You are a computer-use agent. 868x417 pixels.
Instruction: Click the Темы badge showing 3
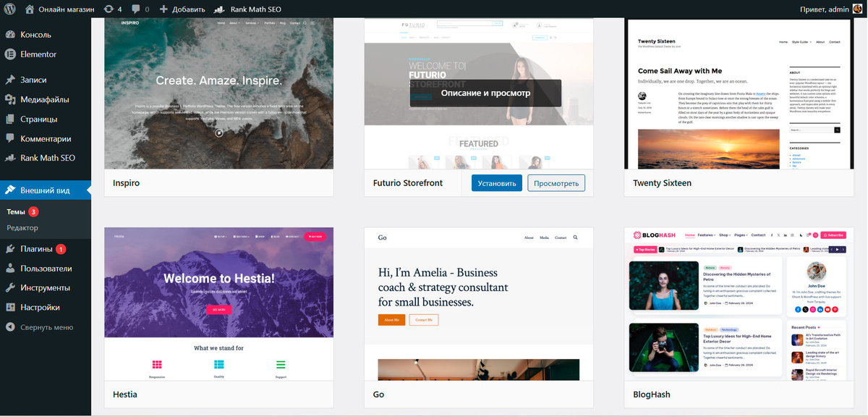point(33,212)
